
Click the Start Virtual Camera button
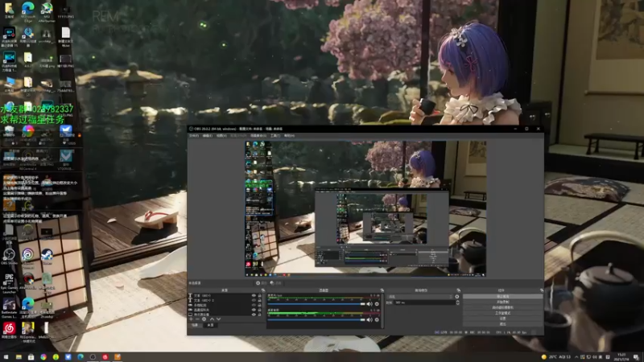[502, 307]
